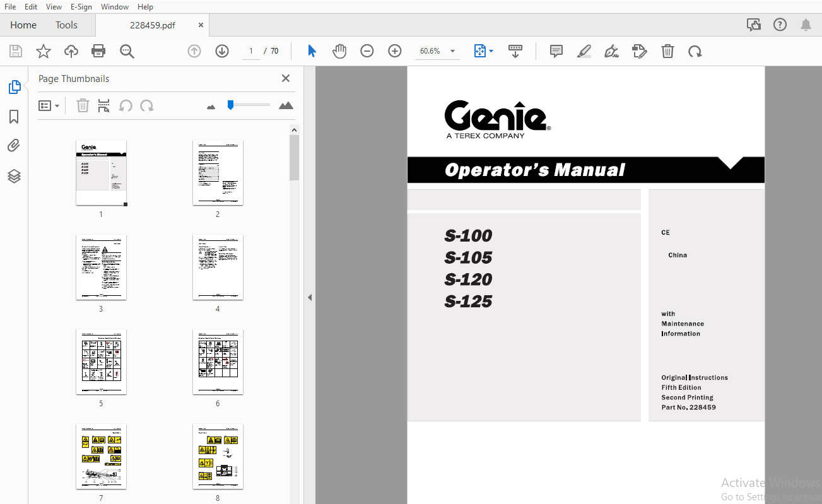Rotate page clockwise in main toolbar
This screenshot has width=822, height=504.
pos(695,51)
